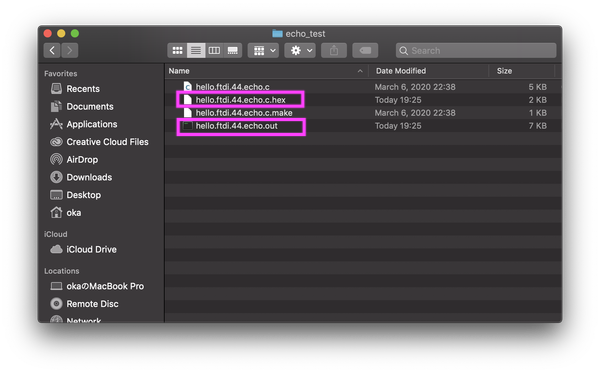Click the document icon of hello.ftdi.44.echo.c.hex

187,100
